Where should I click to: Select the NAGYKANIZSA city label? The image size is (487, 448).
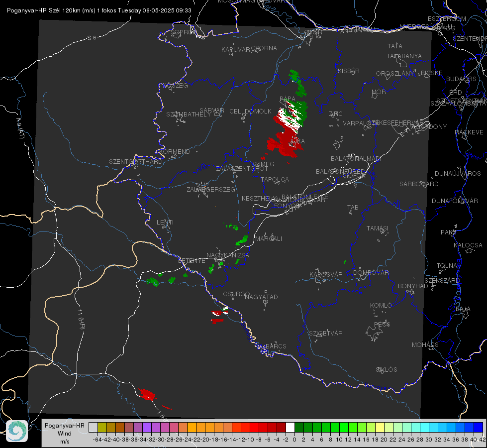(228, 255)
